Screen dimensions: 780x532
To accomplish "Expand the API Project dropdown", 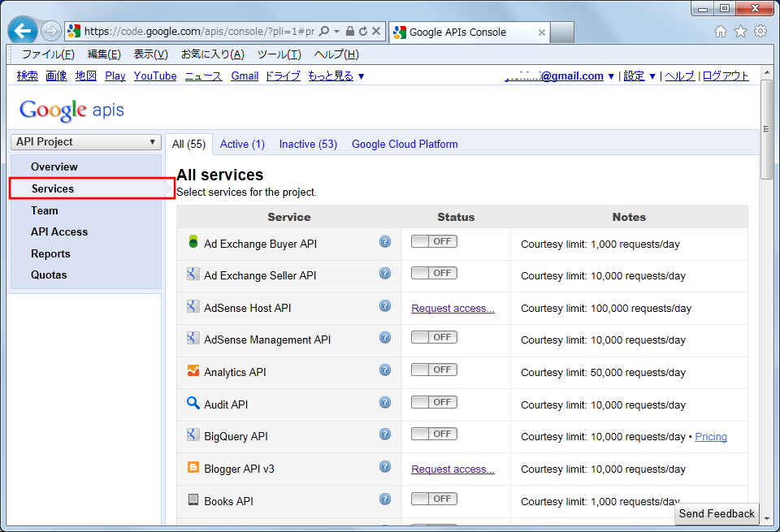I will pos(85,142).
